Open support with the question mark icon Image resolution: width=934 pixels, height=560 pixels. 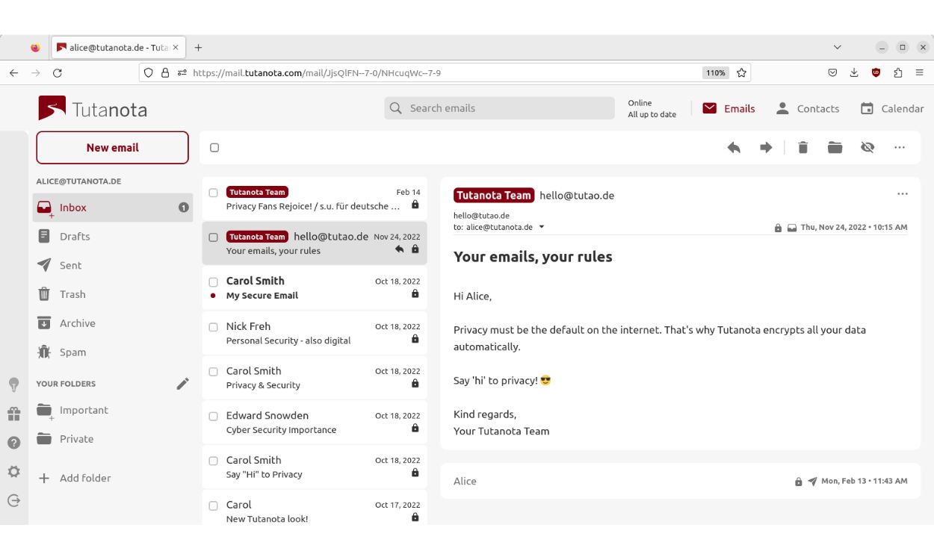click(x=13, y=442)
